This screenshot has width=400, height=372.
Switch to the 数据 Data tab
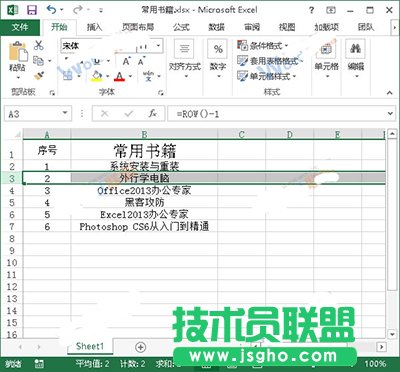click(217, 27)
